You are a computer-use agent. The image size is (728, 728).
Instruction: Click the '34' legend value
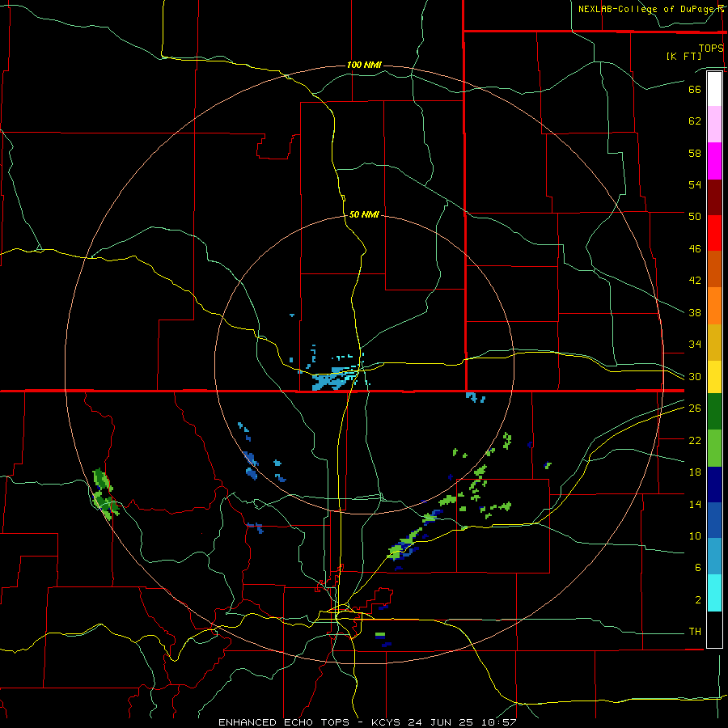pos(695,344)
